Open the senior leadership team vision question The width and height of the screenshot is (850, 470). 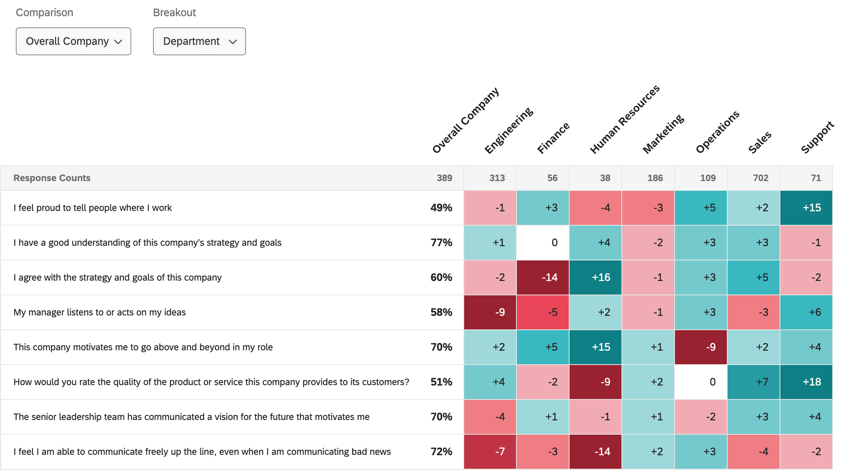pyautogui.click(x=191, y=417)
